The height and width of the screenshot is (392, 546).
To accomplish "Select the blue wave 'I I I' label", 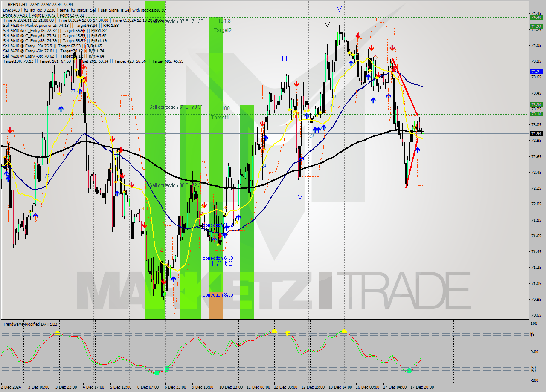I will (x=286, y=58).
